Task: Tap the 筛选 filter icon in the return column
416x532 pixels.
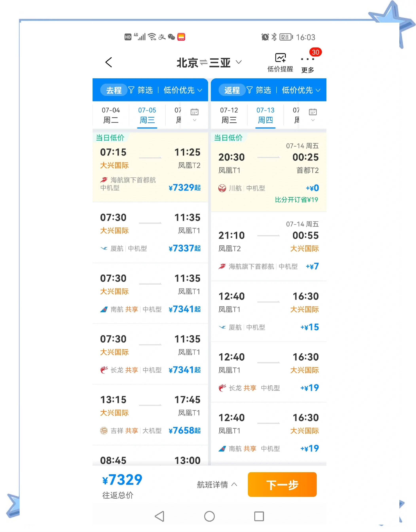Action: coord(249,90)
